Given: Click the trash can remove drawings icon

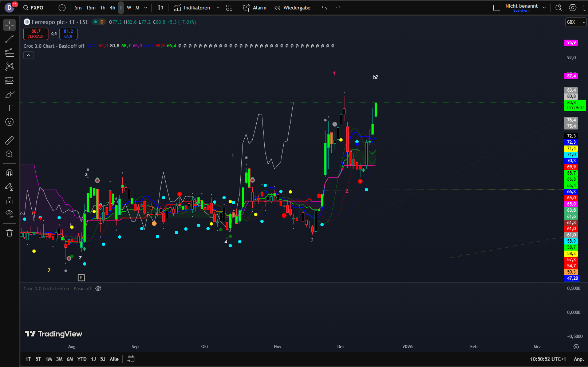Looking at the screenshot, I should 9,233.
